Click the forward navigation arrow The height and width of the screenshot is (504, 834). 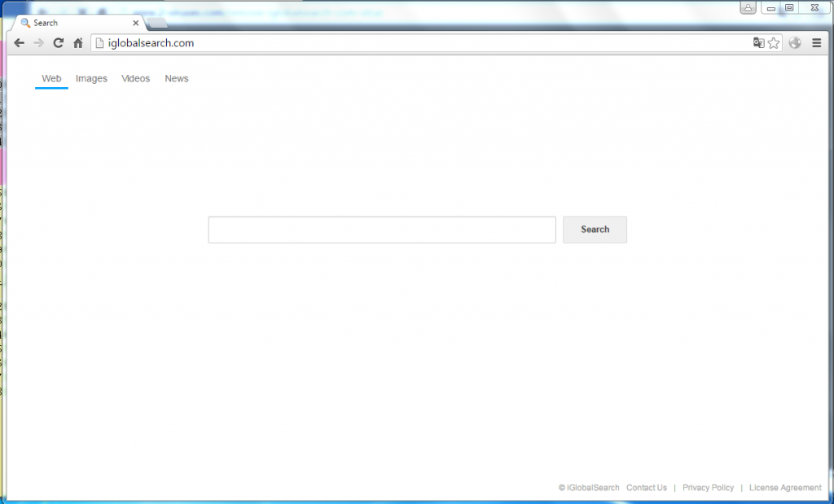(38, 43)
